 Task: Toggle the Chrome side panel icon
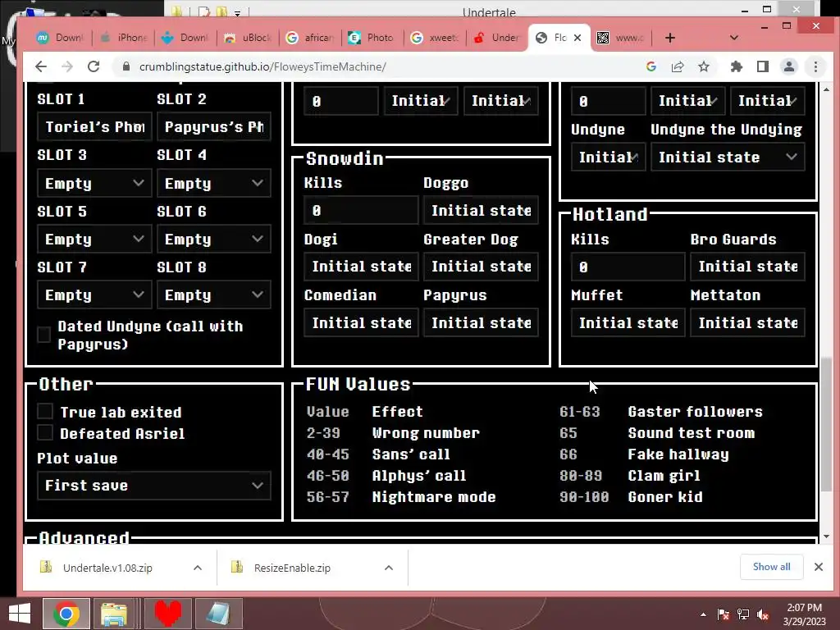tap(763, 66)
